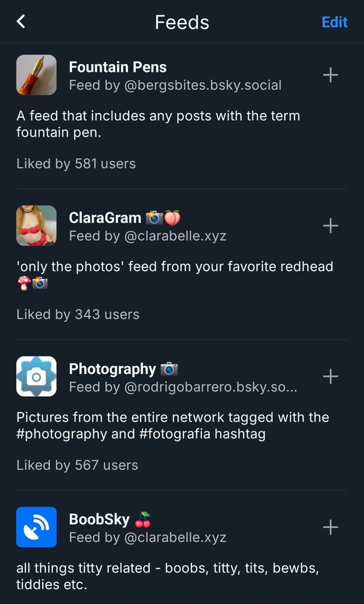Image resolution: width=364 pixels, height=604 pixels.
Task: Add the Photography feed with plus
Action: tap(330, 376)
